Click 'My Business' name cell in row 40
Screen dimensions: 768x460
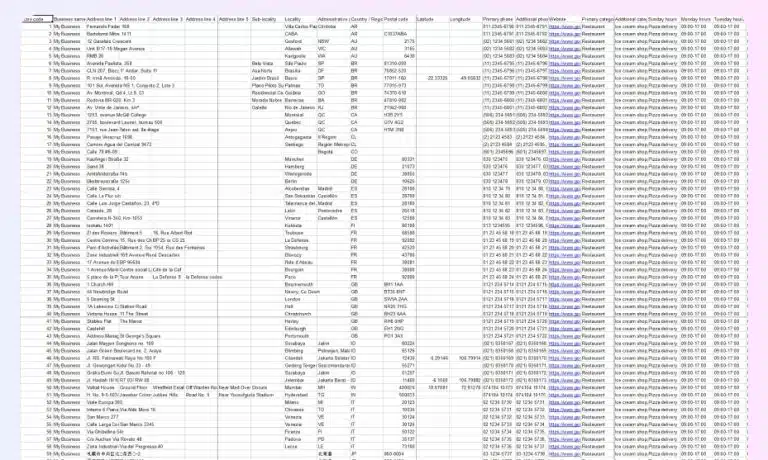point(67,314)
